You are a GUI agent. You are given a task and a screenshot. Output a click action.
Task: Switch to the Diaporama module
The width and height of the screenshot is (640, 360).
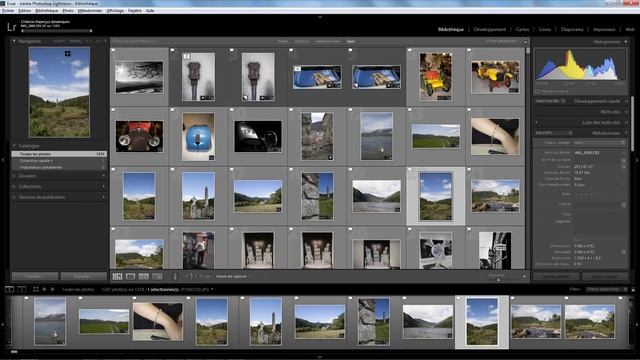[x=572, y=29]
